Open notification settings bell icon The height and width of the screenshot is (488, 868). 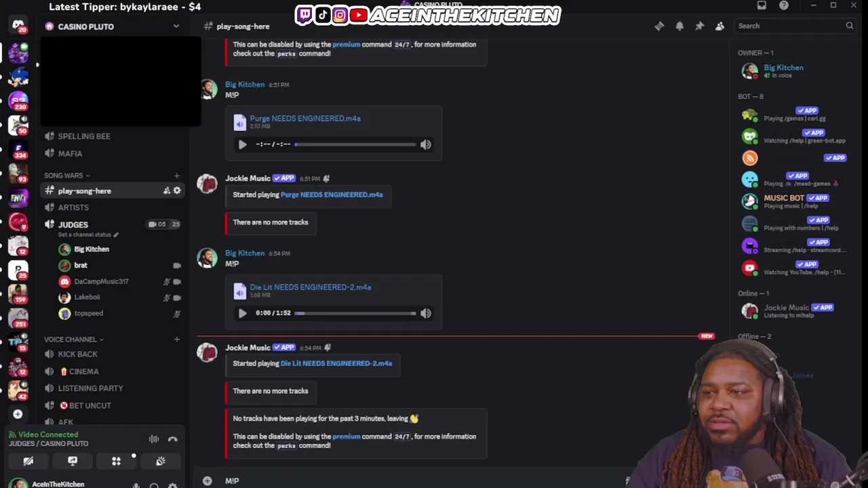[x=679, y=26]
